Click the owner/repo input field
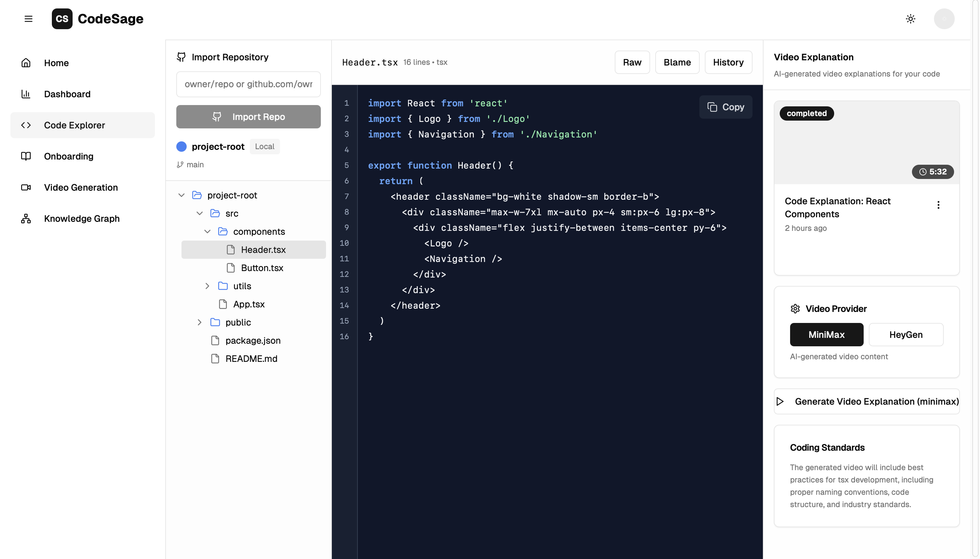This screenshot has width=980, height=559. (248, 84)
